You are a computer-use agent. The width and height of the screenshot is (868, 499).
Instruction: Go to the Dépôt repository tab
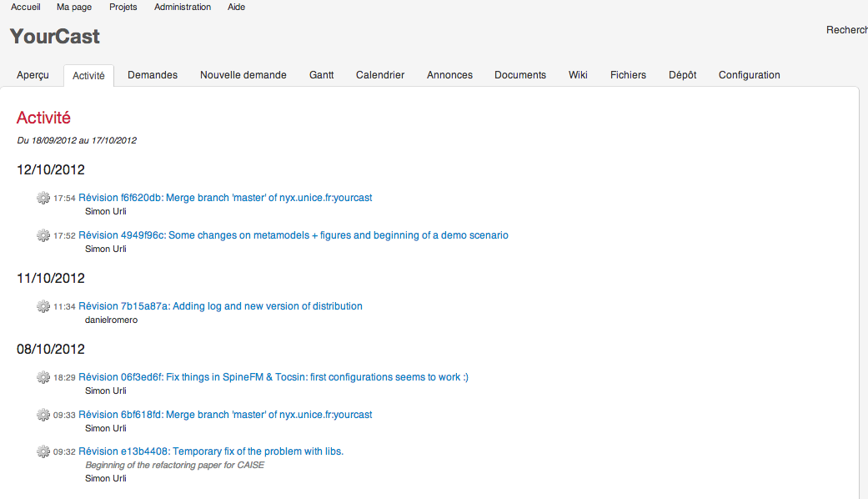click(682, 75)
